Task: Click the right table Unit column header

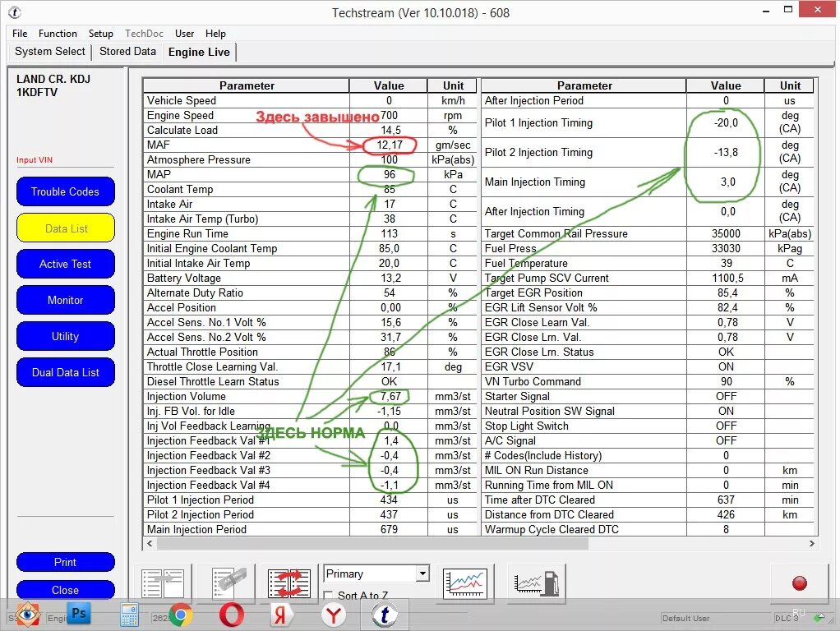Action: tap(790, 85)
